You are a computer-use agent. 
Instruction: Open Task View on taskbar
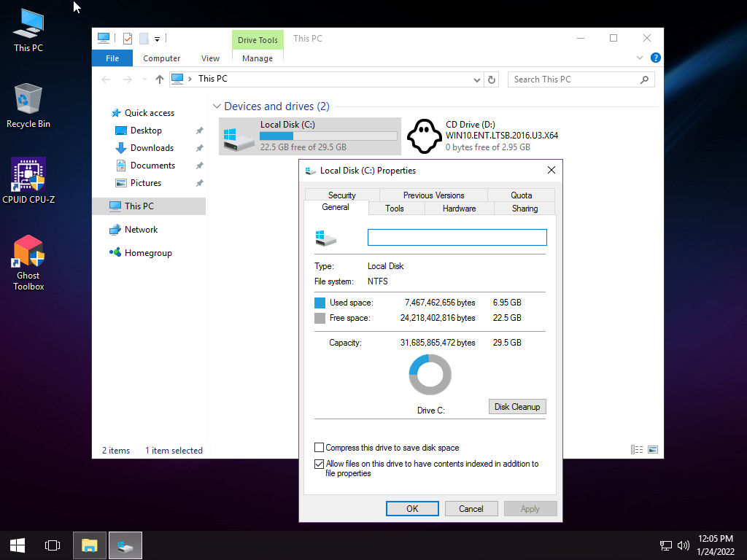[x=53, y=545]
